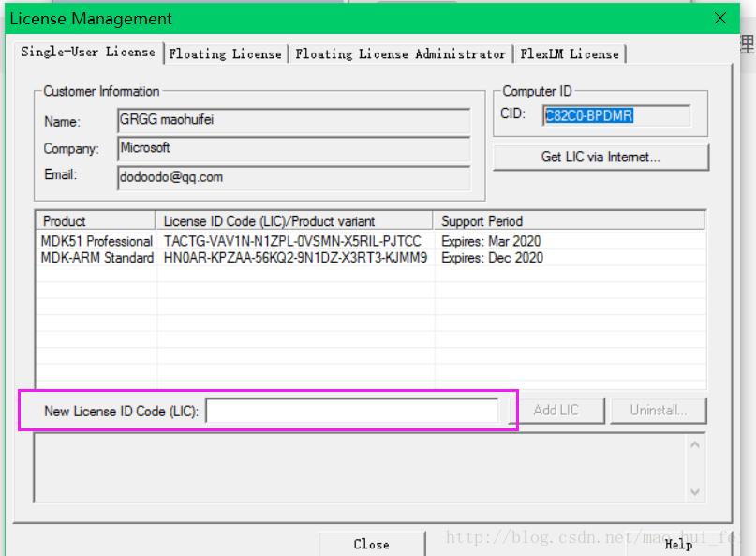Select the FlexLM License tab
Viewport: 756px width, 556px height.
(x=570, y=53)
